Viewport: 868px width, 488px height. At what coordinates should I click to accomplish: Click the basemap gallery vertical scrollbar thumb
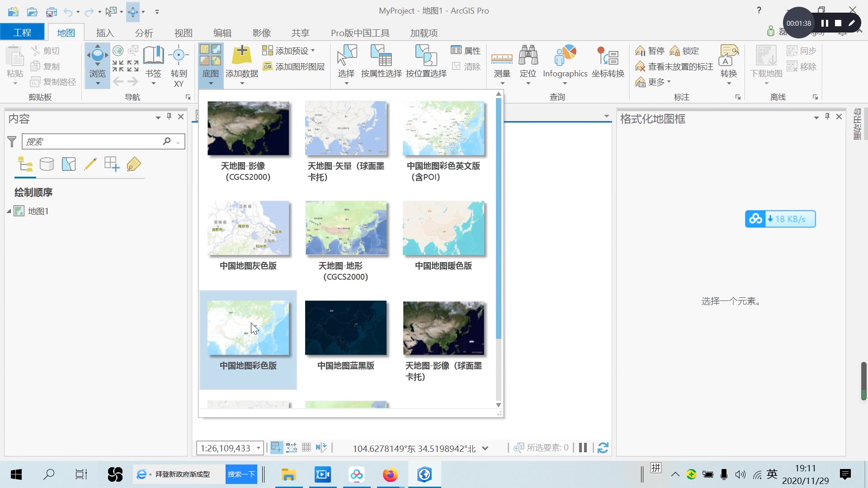(499, 218)
